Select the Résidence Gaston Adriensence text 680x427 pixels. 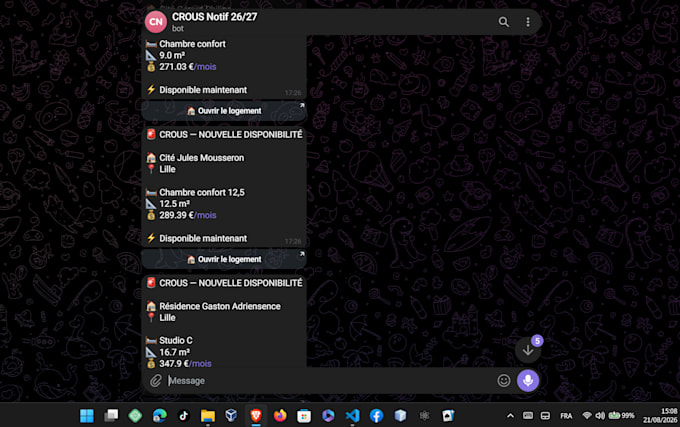(x=220, y=306)
